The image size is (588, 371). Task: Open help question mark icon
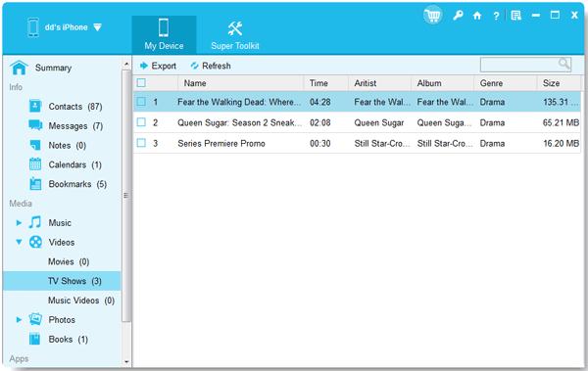(496, 16)
